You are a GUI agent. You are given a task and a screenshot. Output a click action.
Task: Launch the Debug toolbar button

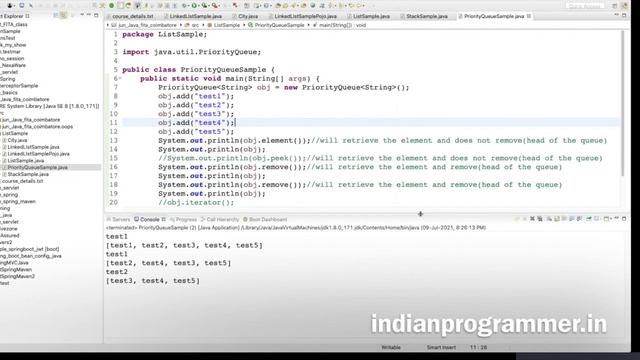[x=185, y=6]
